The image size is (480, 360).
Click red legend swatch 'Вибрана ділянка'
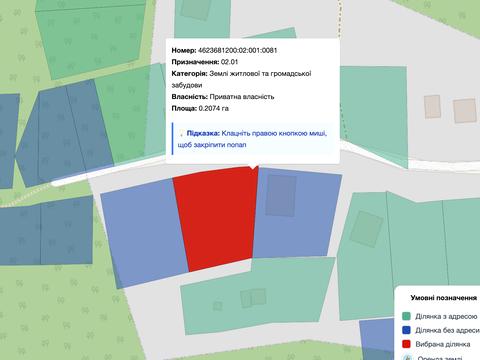click(x=406, y=344)
